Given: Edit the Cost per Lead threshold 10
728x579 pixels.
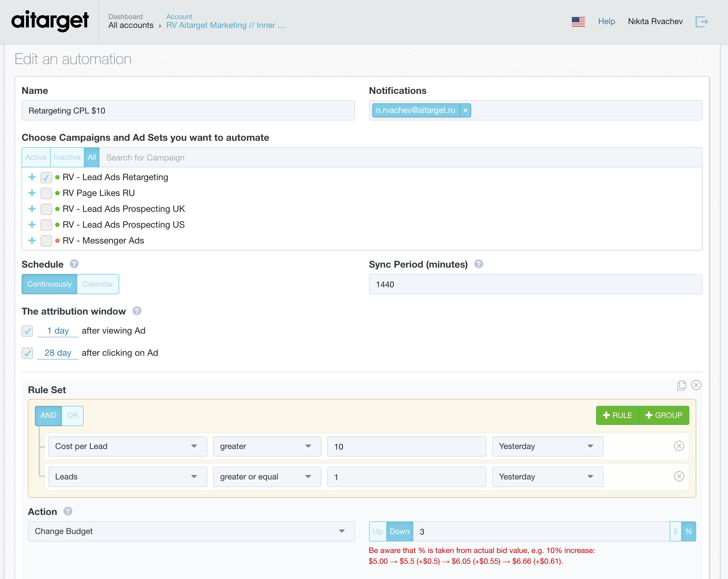Looking at the screenshot, I should click(406, 446).
